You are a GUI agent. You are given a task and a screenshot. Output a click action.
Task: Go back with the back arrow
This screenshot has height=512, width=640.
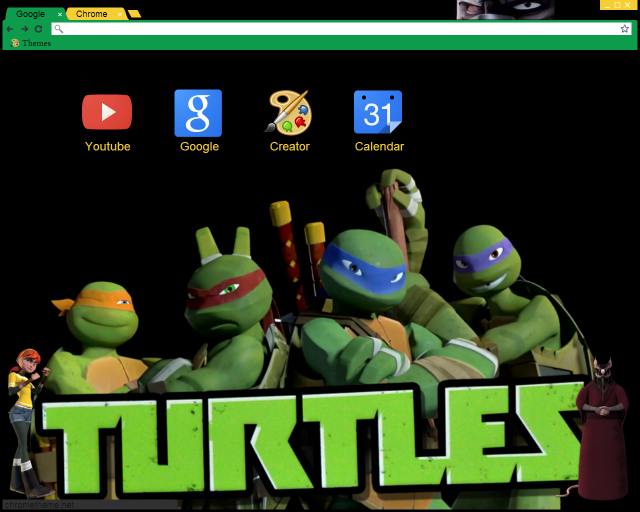click(10, 29)
